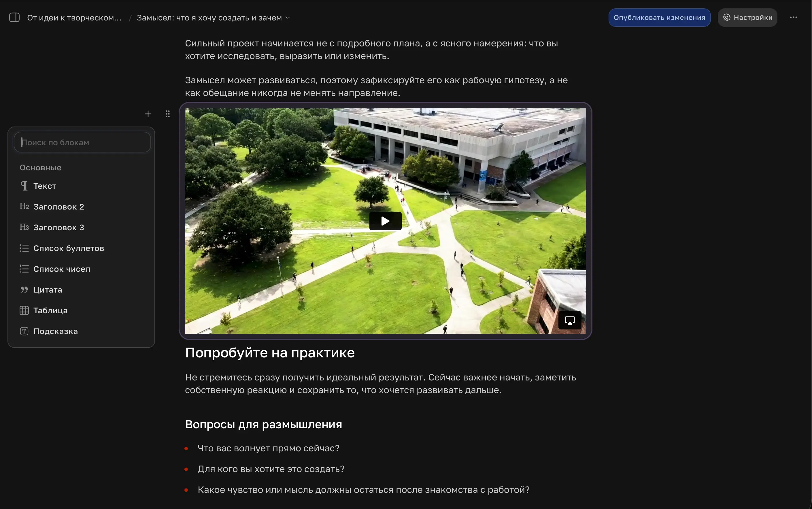Click the paragraph starting with Замысел может развиваться
This screenshot has height=509, width=812.
[x=376, y=86]
